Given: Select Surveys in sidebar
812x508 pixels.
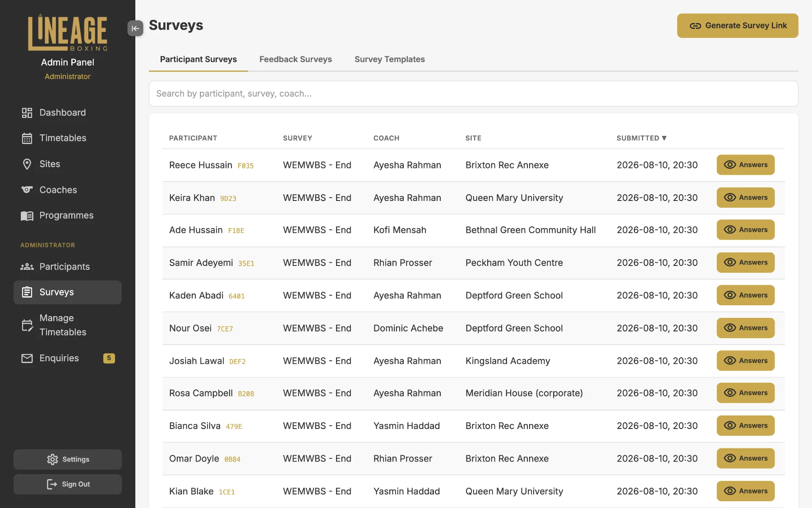Looking at the screenshot, I should (x=68, y=292).
